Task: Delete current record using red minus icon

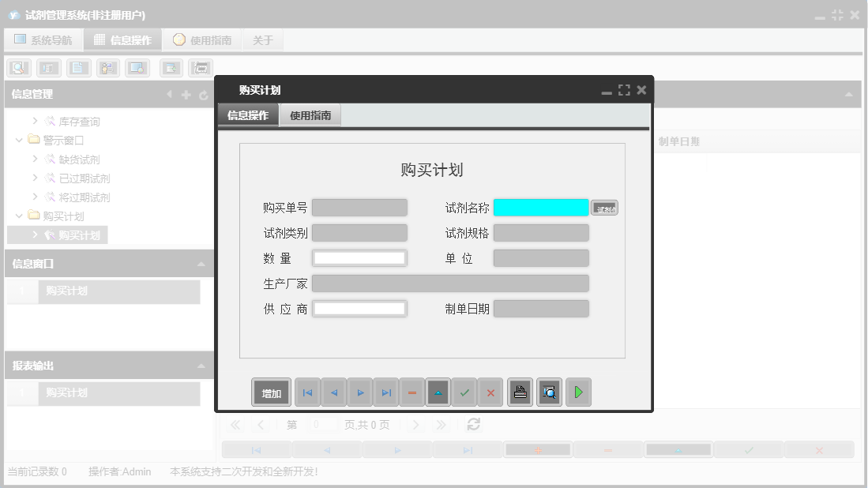Action: pos(411,392)
